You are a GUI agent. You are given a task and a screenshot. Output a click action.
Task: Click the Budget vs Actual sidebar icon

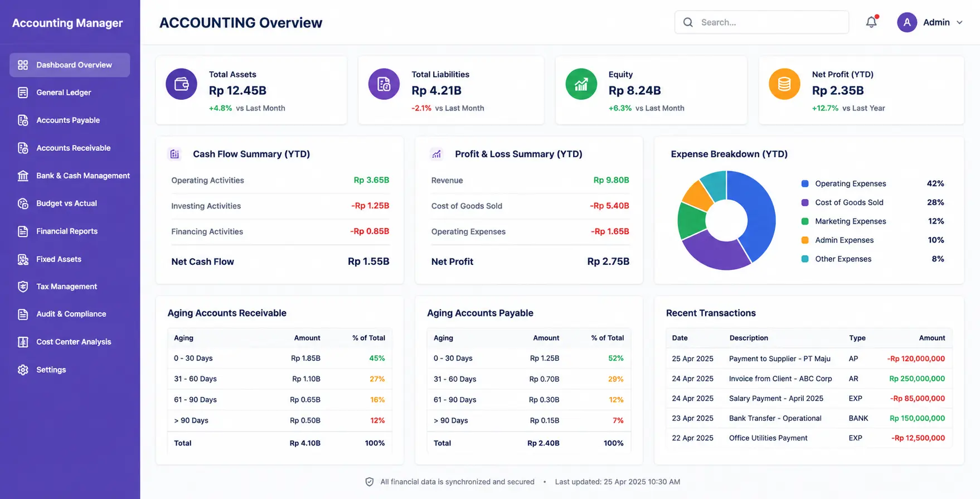coord(23,204)
